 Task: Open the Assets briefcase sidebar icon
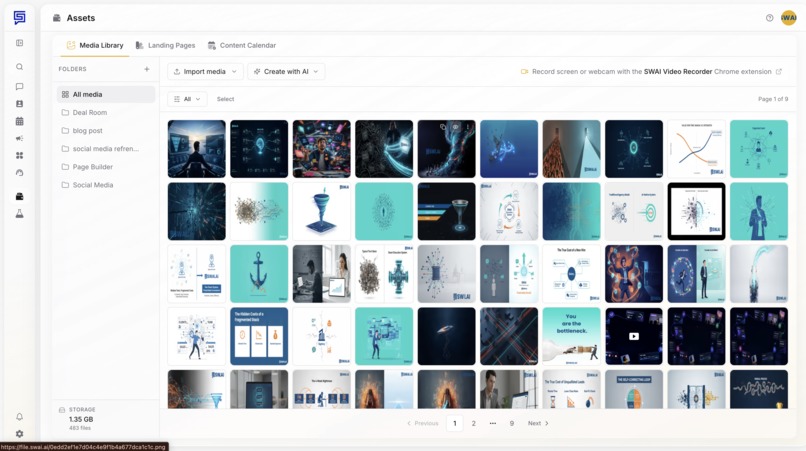(20, 196)
